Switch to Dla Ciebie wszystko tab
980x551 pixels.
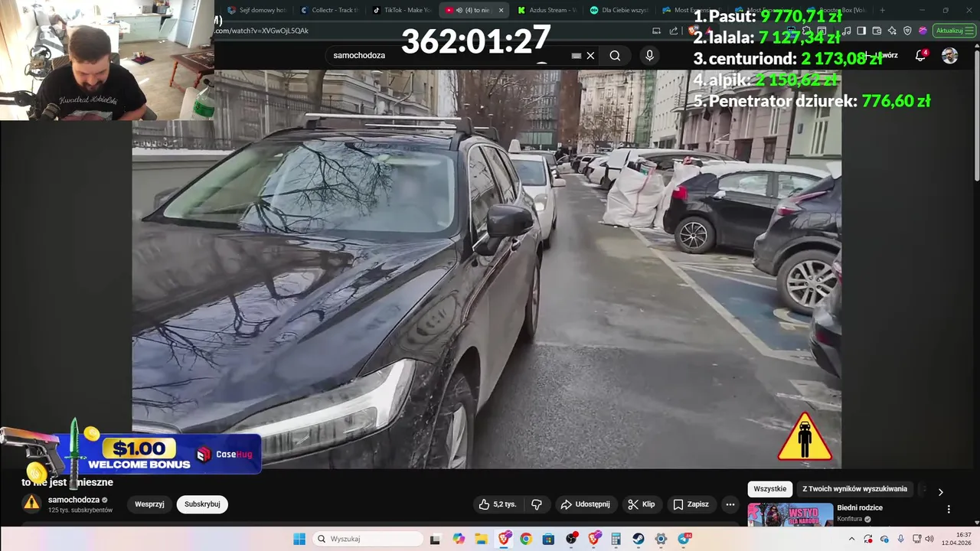(619, 10)
